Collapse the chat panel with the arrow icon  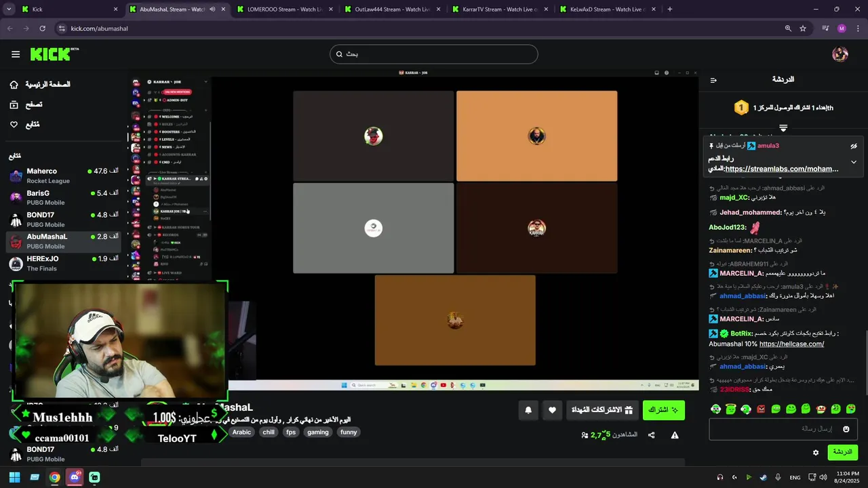click(713, 80)
